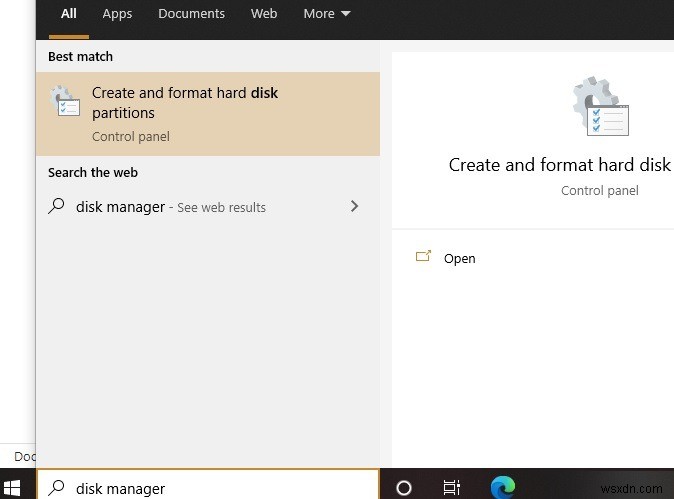Switch to the Documents tab
The height and width of the screenshot is (499, 674).
tap(191, 14)
